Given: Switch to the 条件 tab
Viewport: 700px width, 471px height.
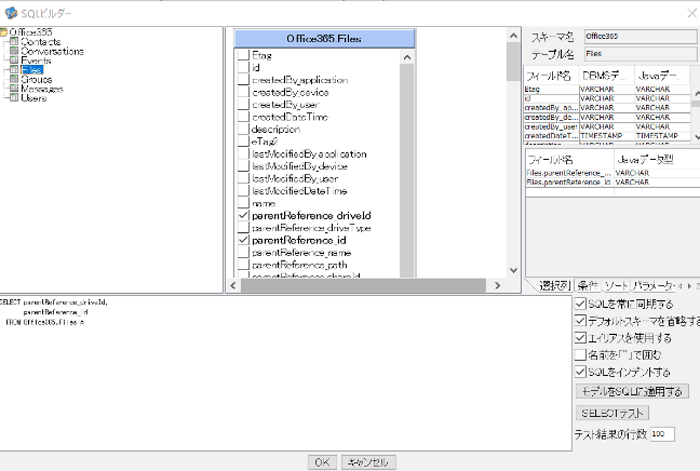Looking at the screenshot, I should [x=588, y=286].
